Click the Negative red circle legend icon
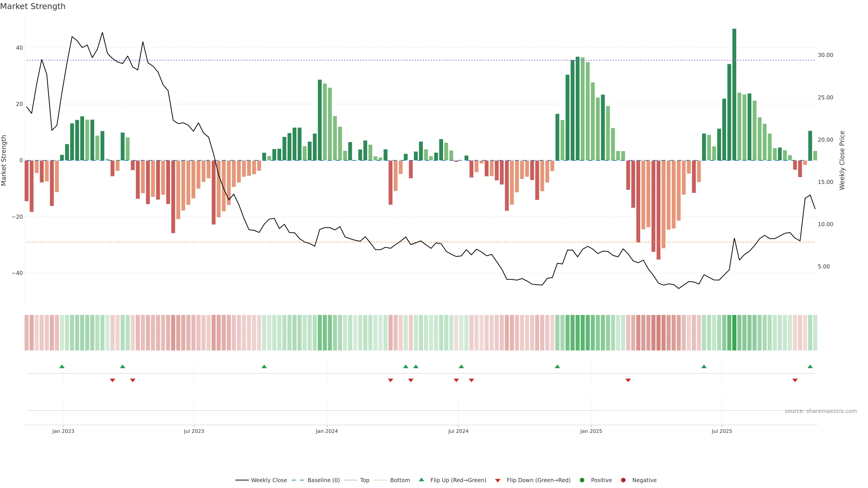This screenshot has height=488, width=868. [x=623, y=480]
